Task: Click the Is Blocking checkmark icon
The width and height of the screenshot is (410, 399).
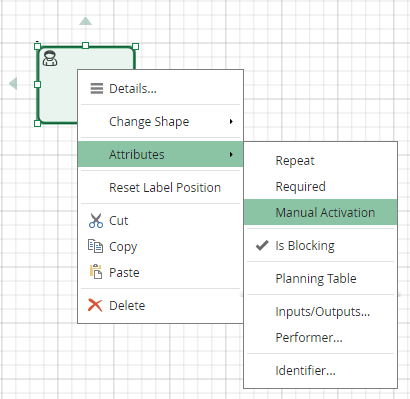Action: 262,245
